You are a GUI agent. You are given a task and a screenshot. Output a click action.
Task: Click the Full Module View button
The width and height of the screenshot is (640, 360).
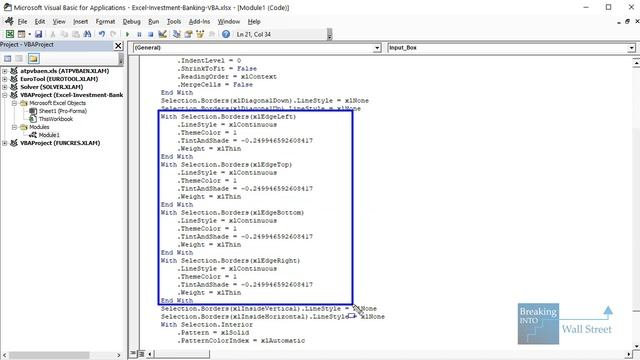[141, 354]
